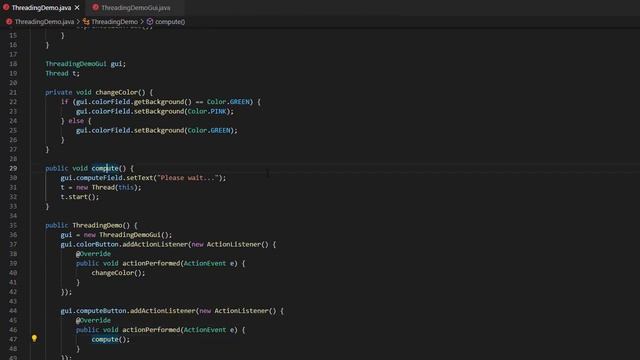Click the compute method name on line 29

pyautogui.click(x=105, y=168)
